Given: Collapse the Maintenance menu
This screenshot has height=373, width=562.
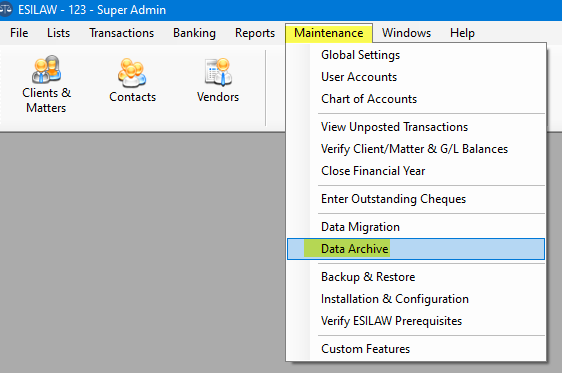Looking at the screenshot, I should (x=329, y=33).
